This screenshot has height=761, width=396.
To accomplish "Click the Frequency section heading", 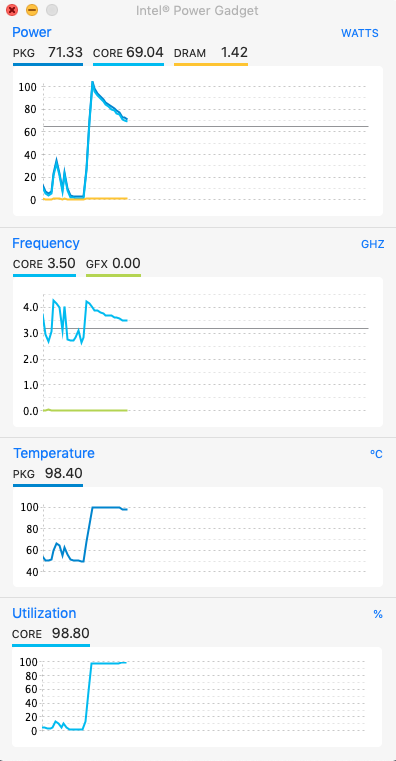I will [46, 243].
